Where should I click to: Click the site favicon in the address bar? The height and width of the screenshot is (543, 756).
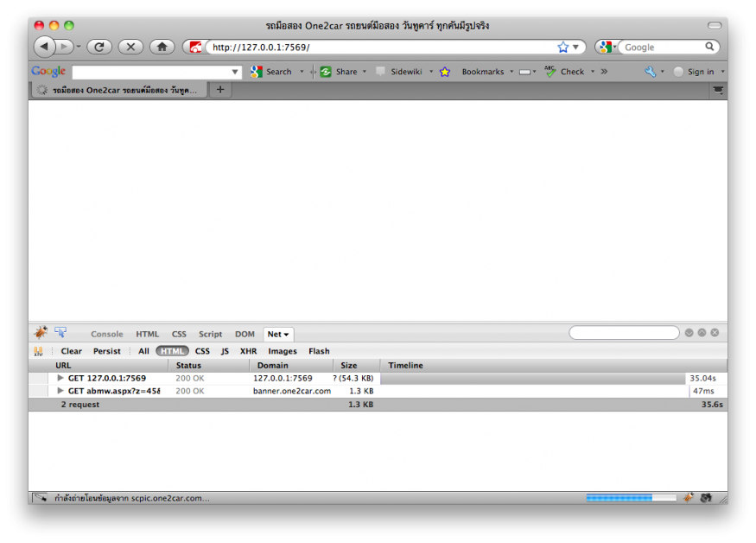click(195, 47)
